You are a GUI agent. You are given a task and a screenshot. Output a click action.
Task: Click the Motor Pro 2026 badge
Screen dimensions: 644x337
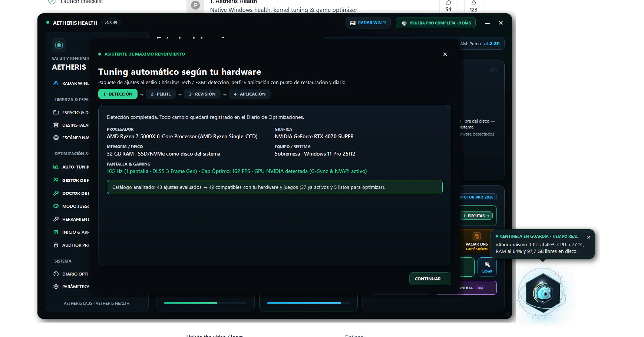coord(478,197)
